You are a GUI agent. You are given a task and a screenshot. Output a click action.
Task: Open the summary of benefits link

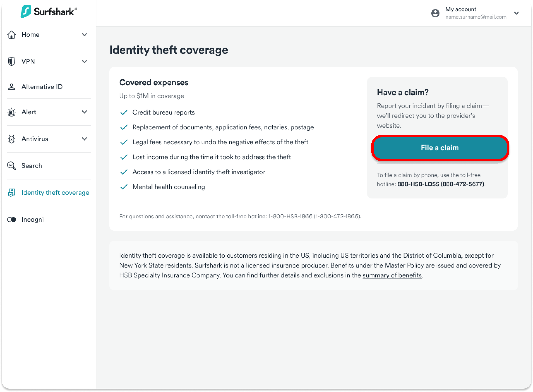[x=392, y=275]
